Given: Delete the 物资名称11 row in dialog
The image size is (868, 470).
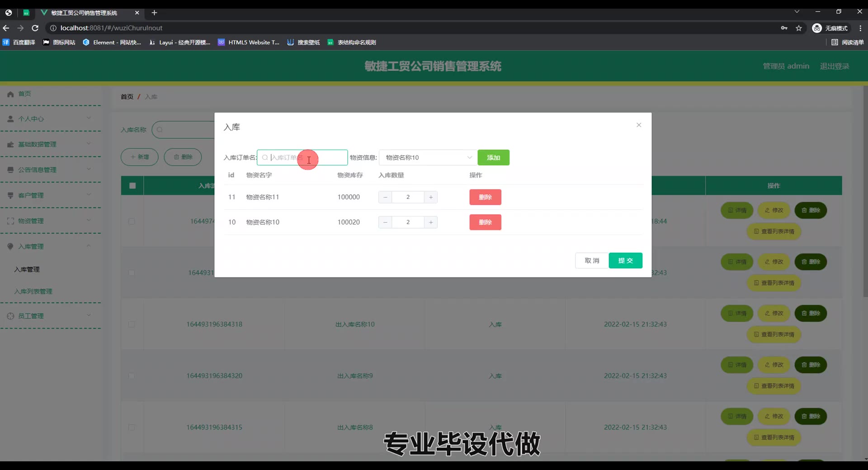Looking at the screenshot, I should click(x=485, y=197).
